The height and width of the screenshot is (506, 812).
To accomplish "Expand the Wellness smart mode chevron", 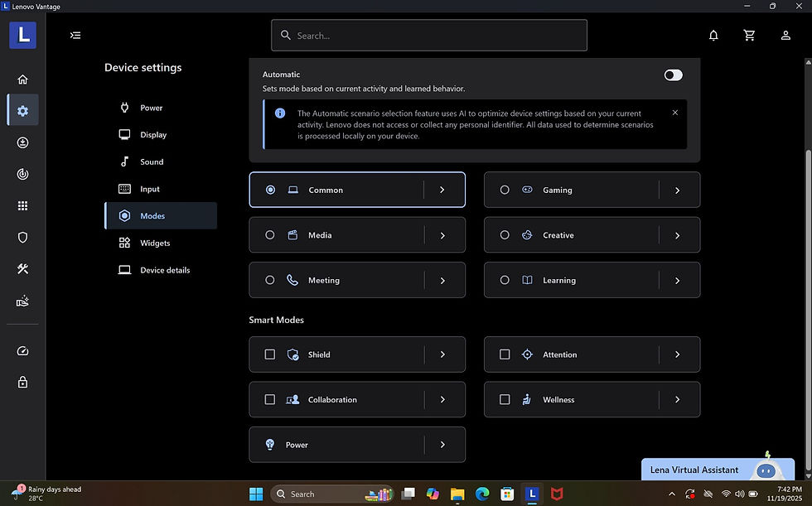I will (x=678, y=399).
